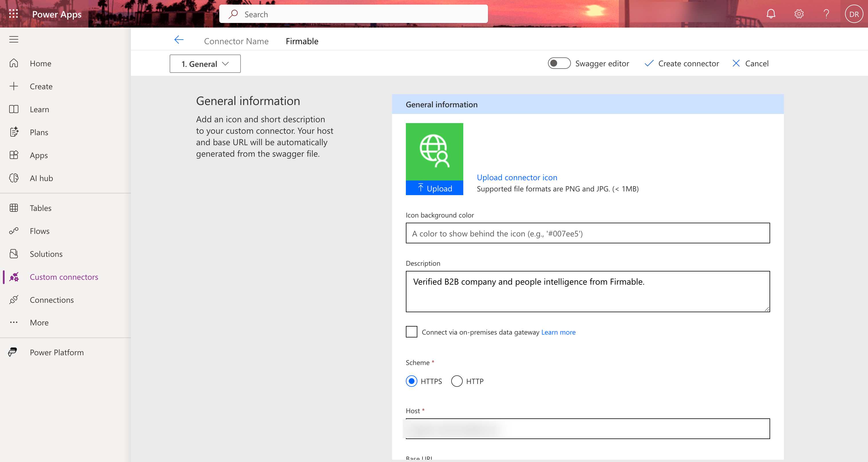This screenshot has width=868, height=462.
Task: Expand the 1. General step dropdown
Action: pyautogui.click(x=205, y=64)
